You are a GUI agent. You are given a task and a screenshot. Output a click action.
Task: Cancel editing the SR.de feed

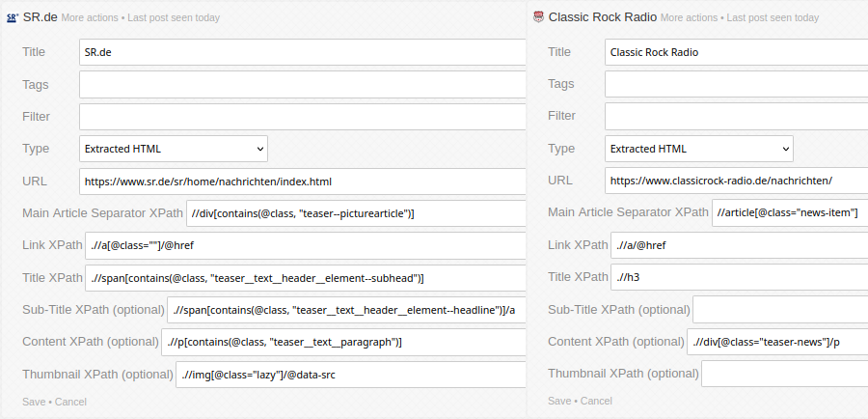coord(70,402)
